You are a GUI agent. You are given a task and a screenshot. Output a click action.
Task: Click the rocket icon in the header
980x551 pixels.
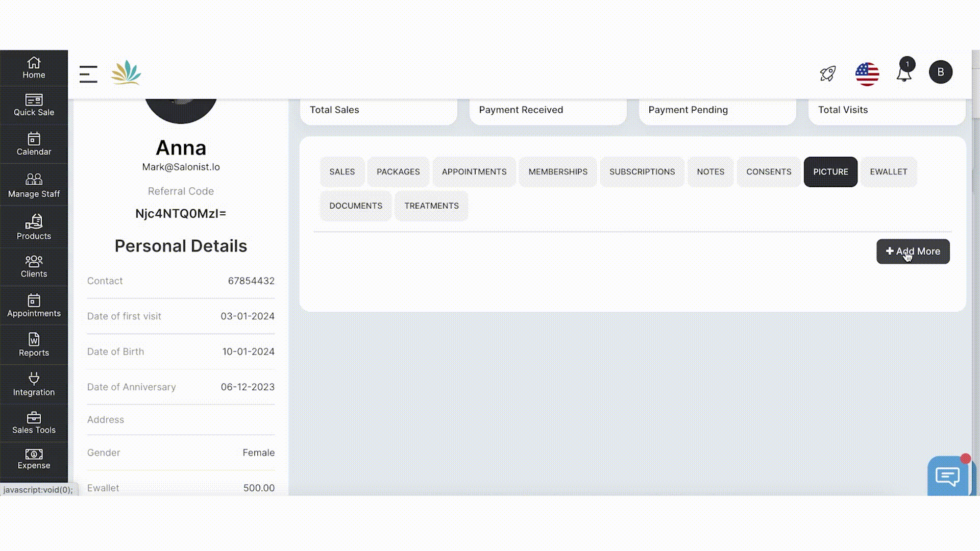(x=827, y=73)
